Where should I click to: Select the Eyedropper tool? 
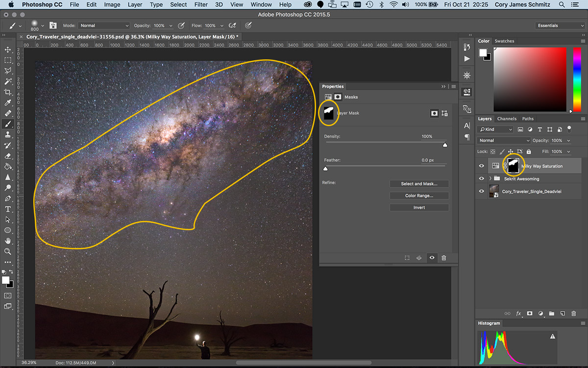[x=8, y=103]
